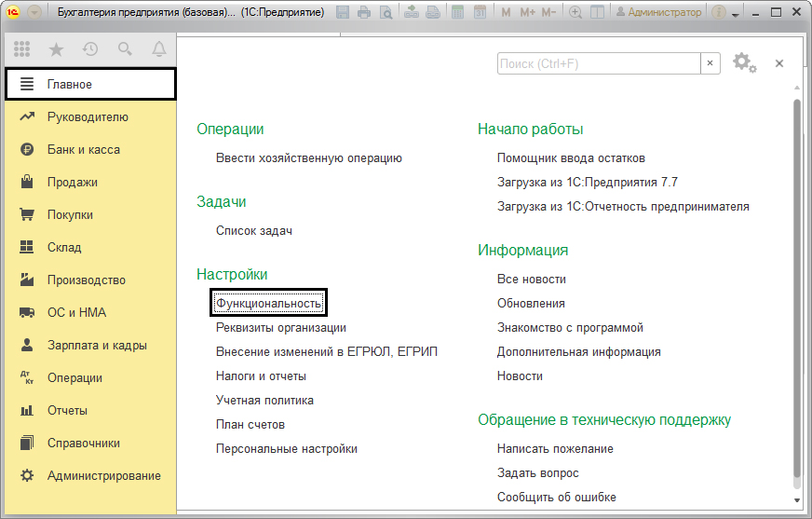This screenshot has width=812, height=519.
Task: Open Favorites via the star icon
Action: pos(56,49)
